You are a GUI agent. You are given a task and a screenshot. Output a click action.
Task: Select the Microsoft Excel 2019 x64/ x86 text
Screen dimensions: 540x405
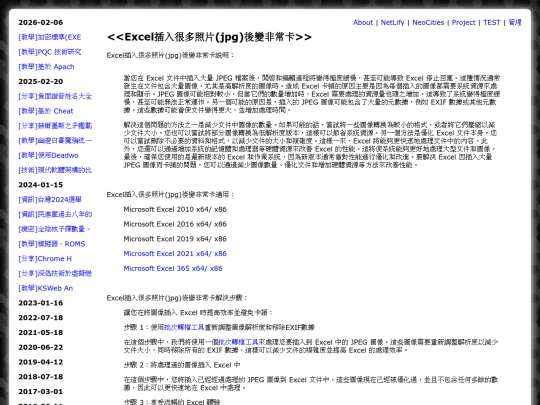(x=175, y=239)
